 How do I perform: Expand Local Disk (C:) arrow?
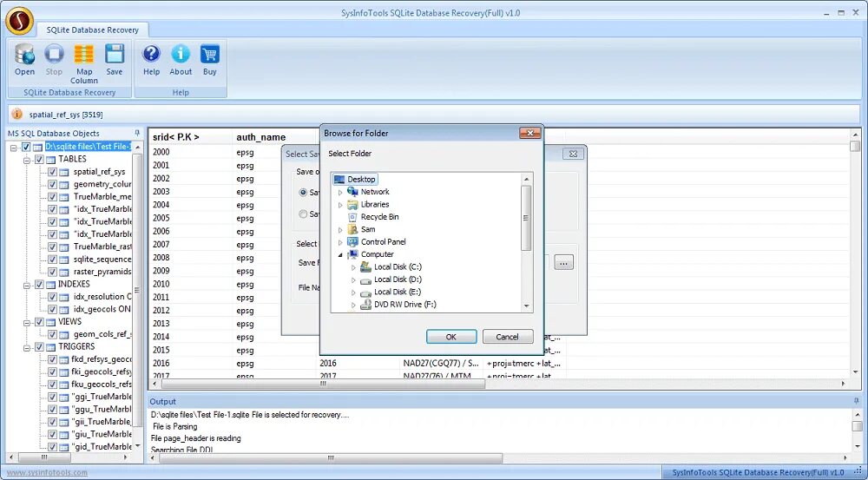point(353,267)
